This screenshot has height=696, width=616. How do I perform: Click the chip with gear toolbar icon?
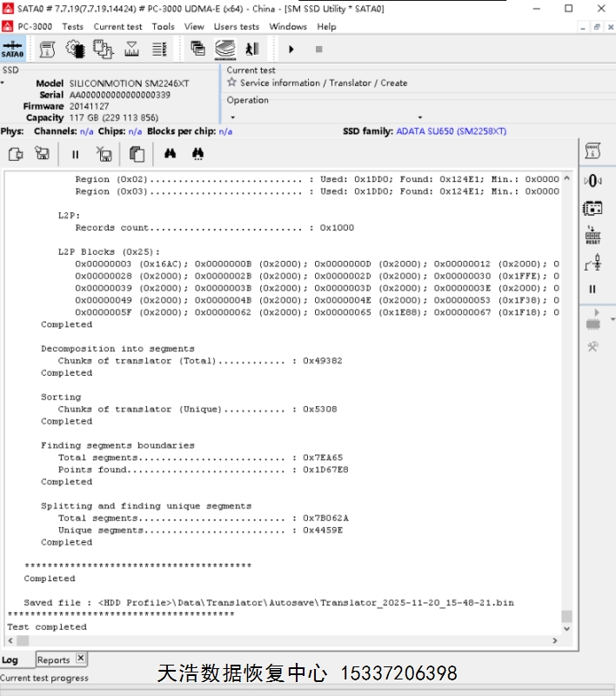pos(75,49)
